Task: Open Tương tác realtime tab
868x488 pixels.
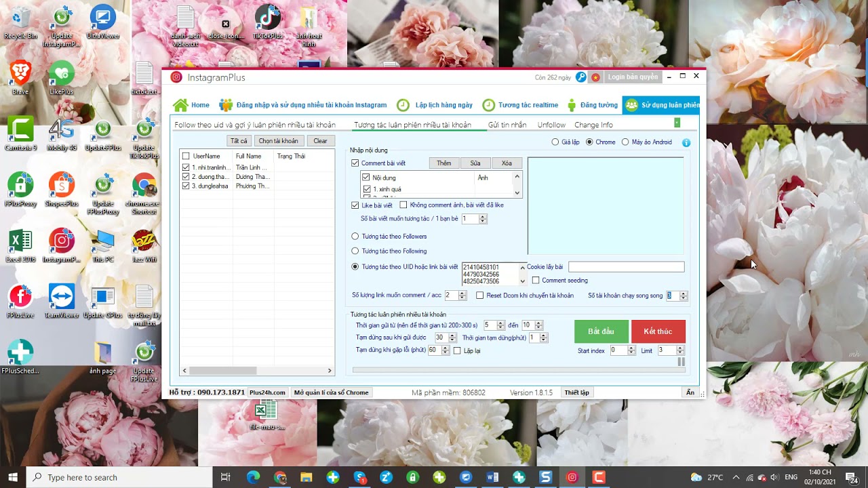Action: [521, 105]
